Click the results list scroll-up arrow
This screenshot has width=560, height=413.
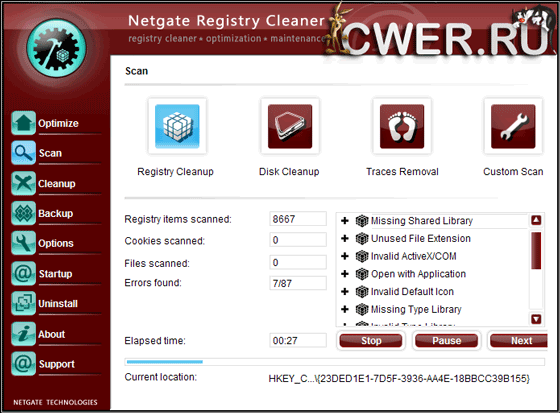point(536,220)
